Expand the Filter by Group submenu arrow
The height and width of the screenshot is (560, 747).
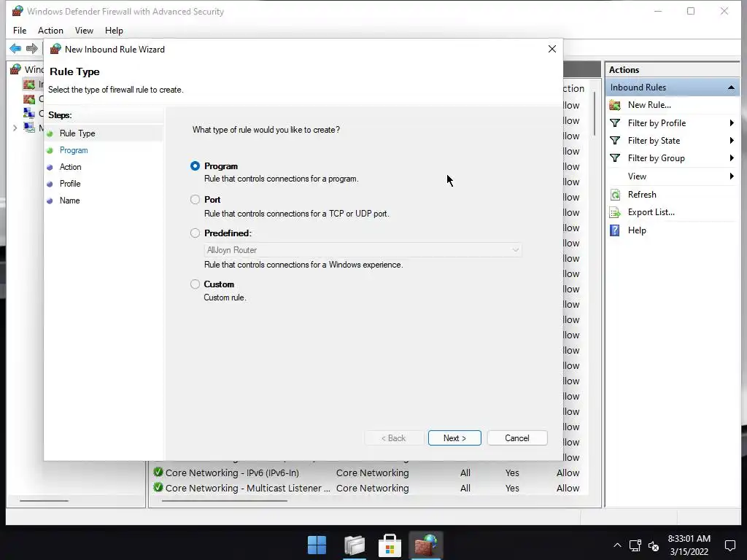[x=732, y=158]
